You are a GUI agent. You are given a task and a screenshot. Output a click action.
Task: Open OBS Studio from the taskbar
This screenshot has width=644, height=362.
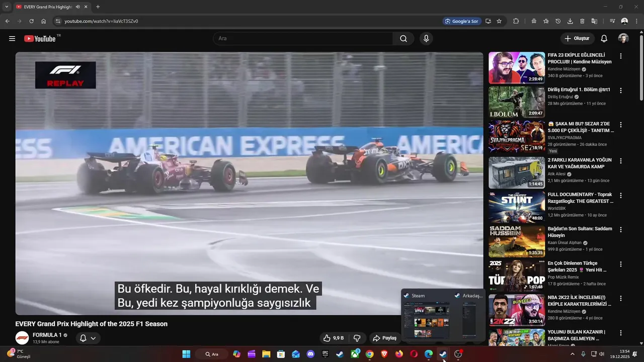point(458,354)
